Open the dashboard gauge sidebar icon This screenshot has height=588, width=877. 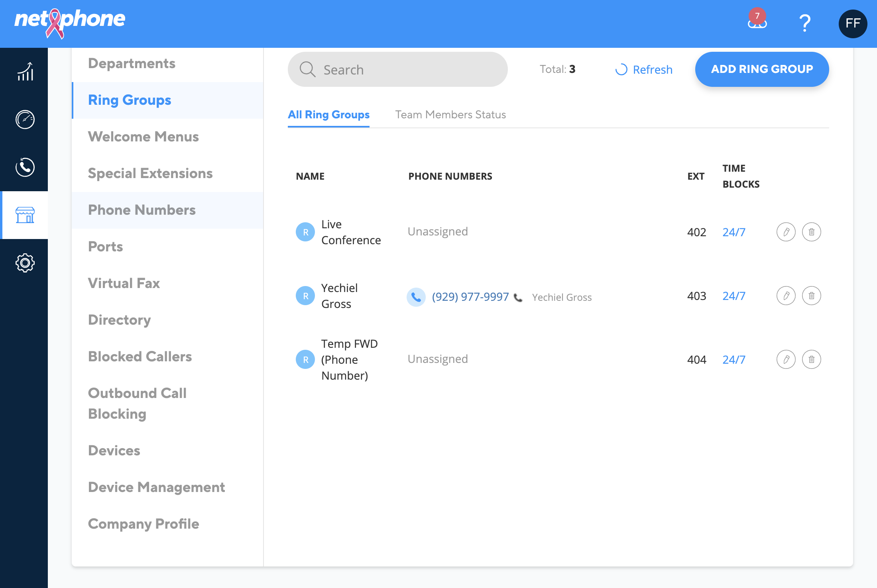click(x=25, y=120)
